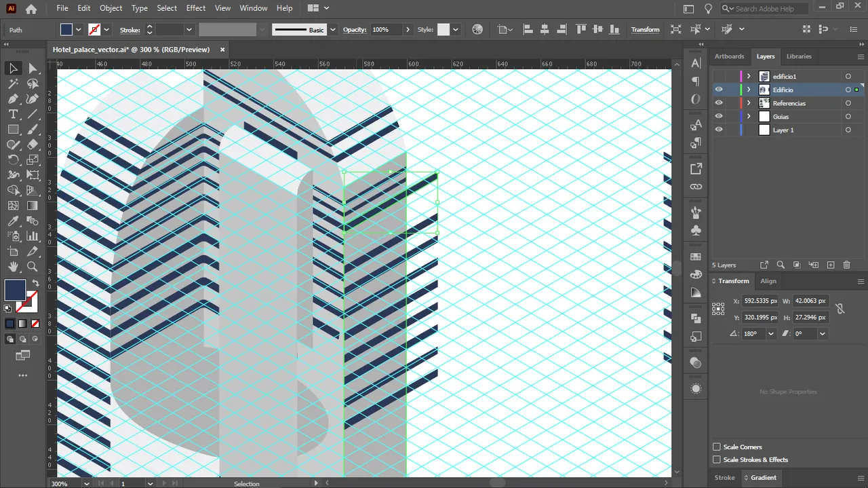The height and width of the screenshot is (488, 868).
Task: Select the Magic Wand tool
Action: (13, 83)
